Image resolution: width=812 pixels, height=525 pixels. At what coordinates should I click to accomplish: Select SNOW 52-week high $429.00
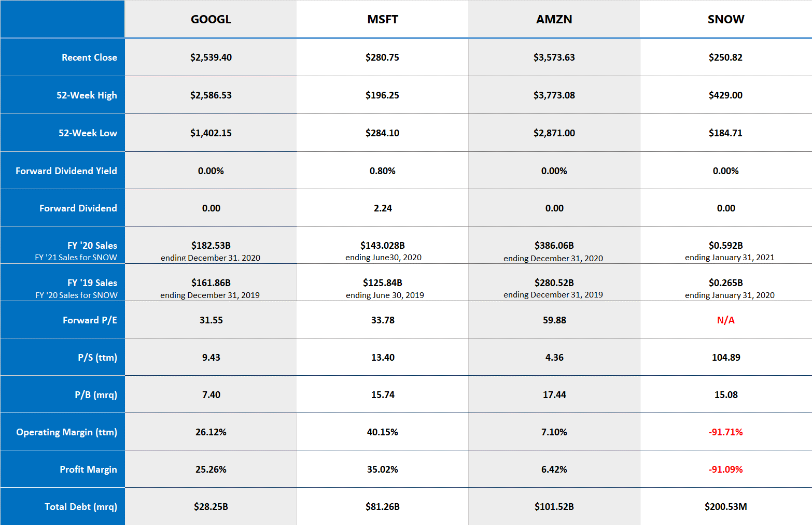tap(726, 95)
